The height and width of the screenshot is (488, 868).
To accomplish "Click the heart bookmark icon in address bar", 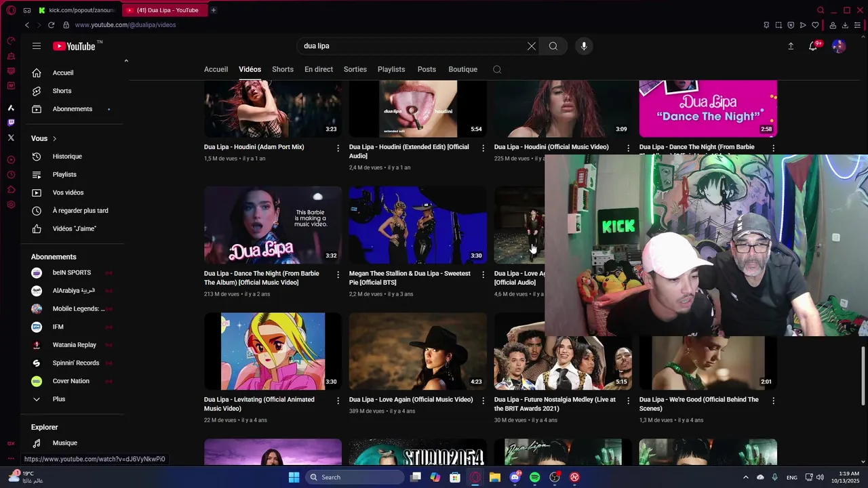I will 816,25.
